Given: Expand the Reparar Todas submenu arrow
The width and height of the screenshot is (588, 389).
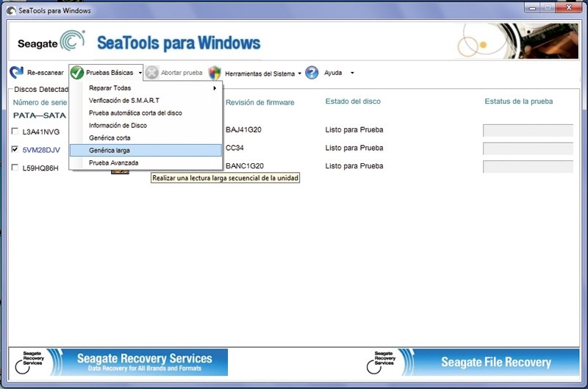Looking at the screenshot, I should (x=215, y=88).
